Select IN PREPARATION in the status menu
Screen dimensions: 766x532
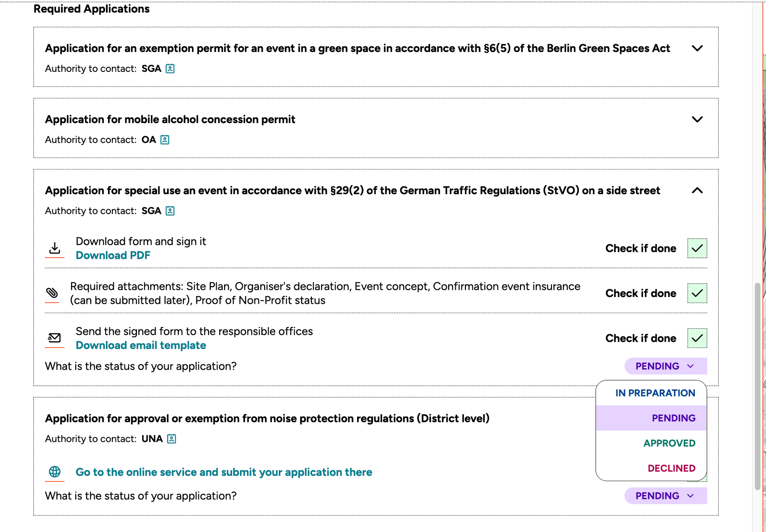click(655, 393)
